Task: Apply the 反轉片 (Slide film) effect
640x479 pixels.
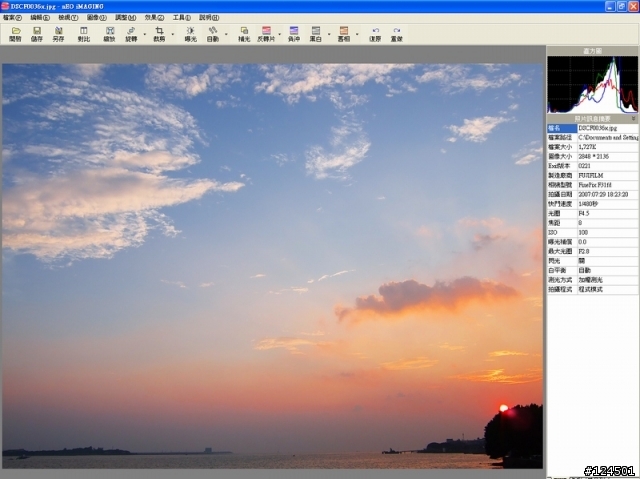Action: coord(266,34)
